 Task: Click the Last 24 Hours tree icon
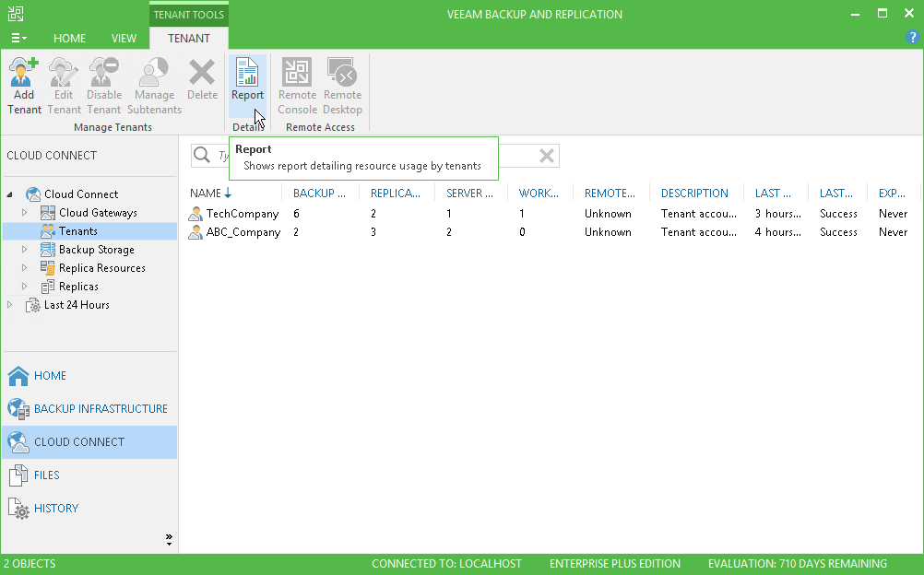pyautogui.click(x=33, y=305)
